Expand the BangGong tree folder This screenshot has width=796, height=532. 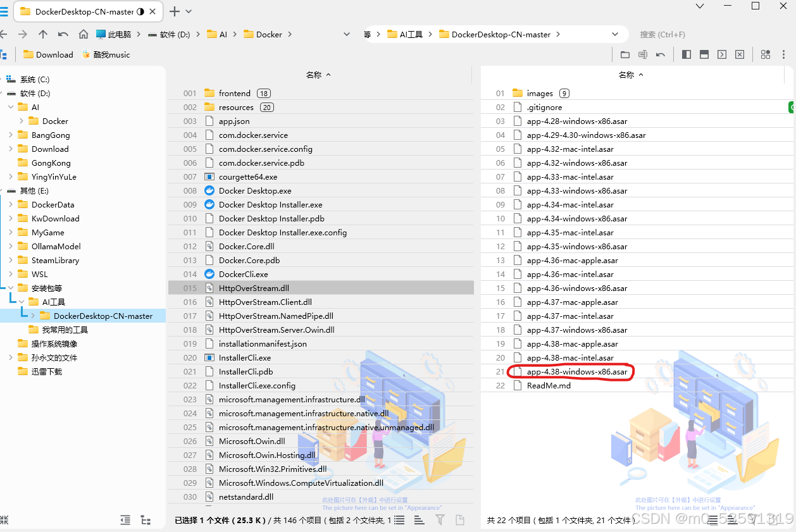pyautogui.click(x=11, y=135)
